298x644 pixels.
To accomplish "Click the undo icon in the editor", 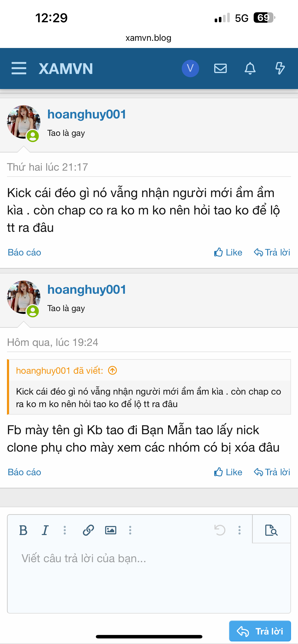I will click(220, 530).
